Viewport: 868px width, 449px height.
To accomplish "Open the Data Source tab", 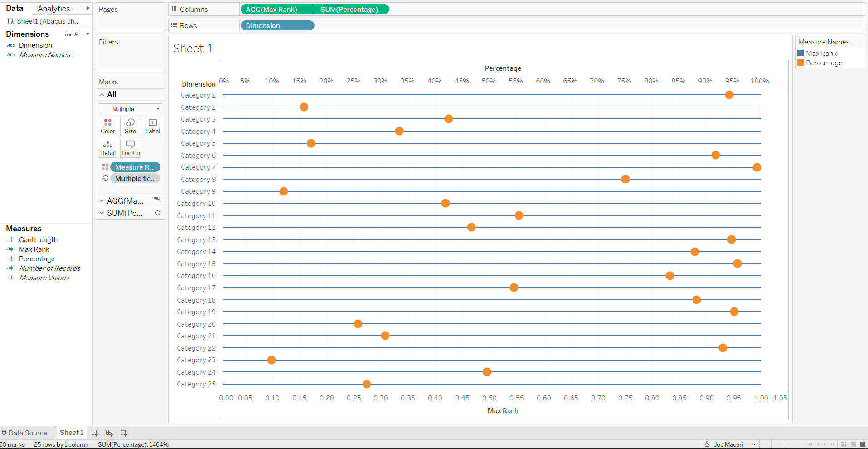I will [27, 433].
